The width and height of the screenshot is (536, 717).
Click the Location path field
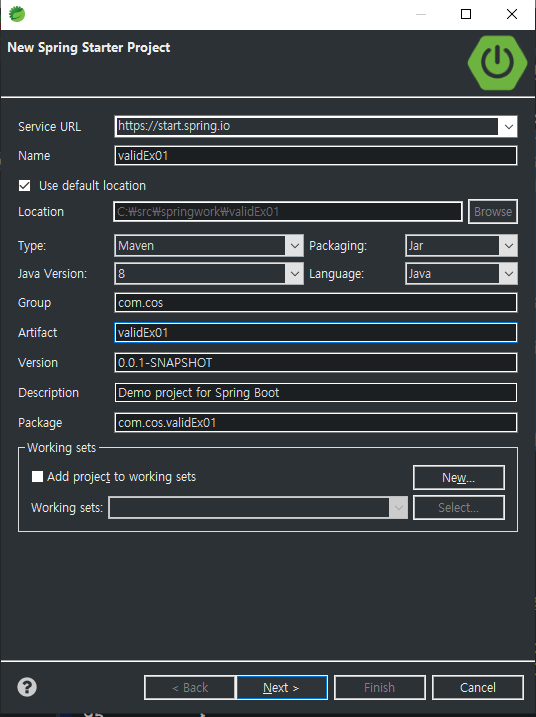[x=288, y=212]
